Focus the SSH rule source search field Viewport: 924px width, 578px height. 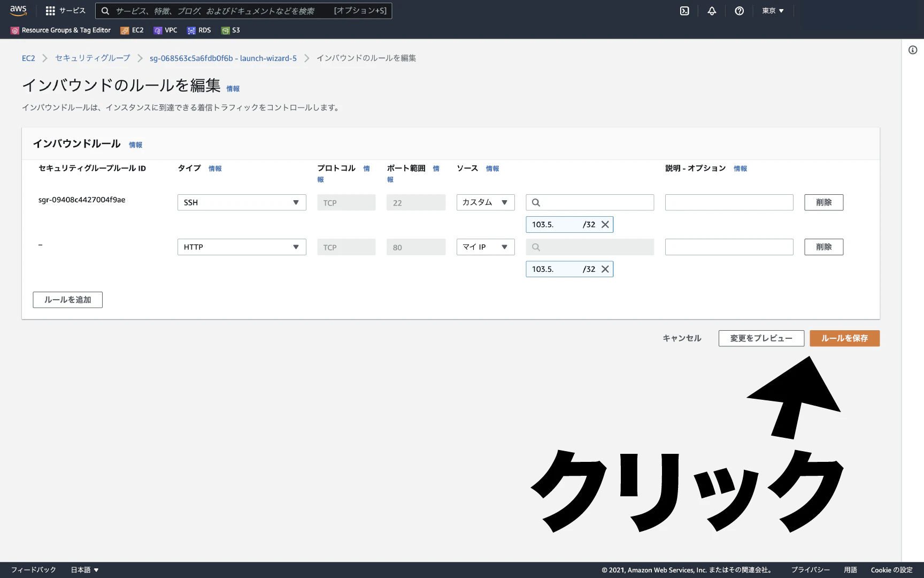pyautogui.click(x=590, y=202)
